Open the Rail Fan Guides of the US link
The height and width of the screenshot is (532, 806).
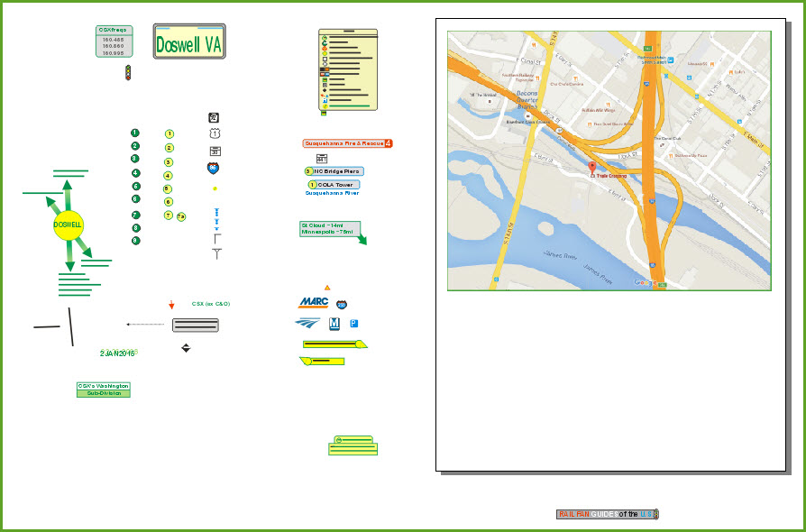(x=609, y=514)
